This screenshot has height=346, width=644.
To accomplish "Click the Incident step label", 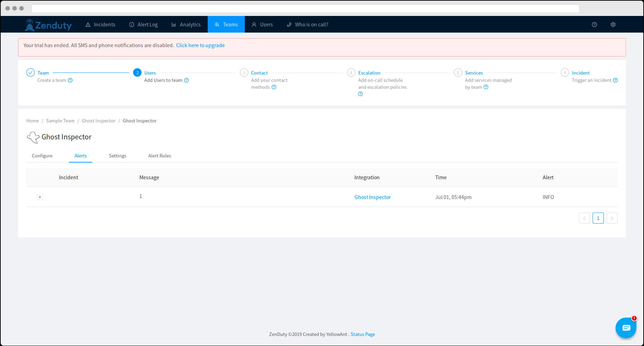I will (x=581, y=73).
